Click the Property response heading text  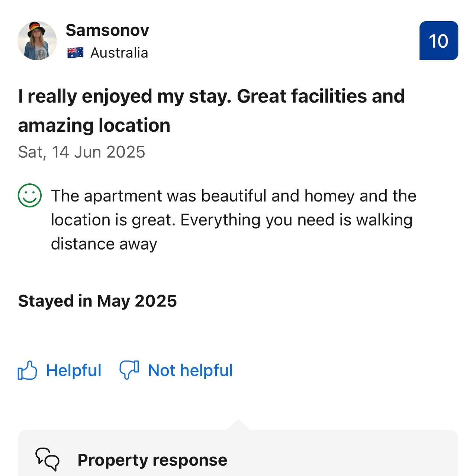click(x=152, y=460)
